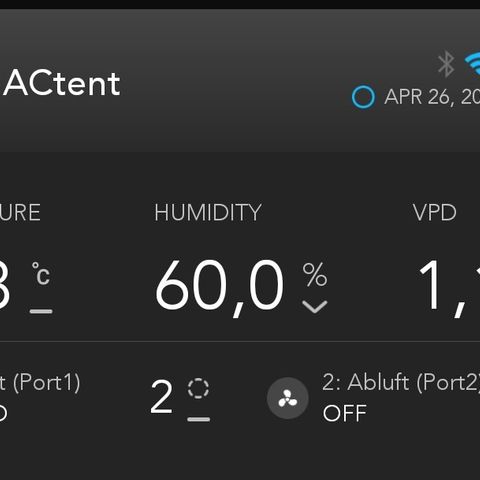480x480 pixels.
Task: Select the VPD label
Action: point(435,212)
